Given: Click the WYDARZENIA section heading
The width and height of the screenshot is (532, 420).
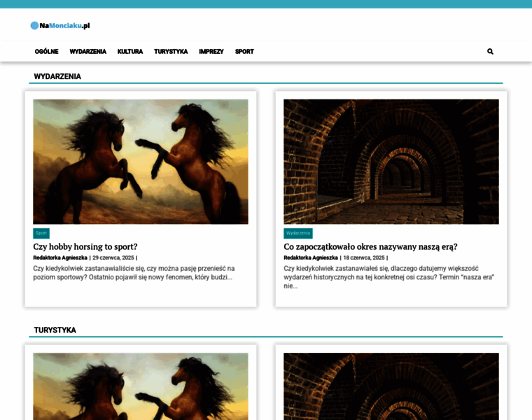Looking at the screenshot, I should click(57, 76).
